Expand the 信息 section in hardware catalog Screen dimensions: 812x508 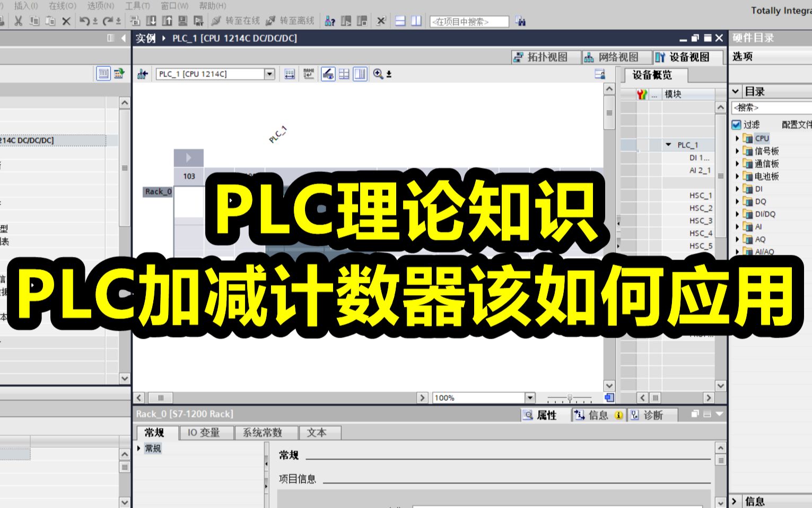pos(735,501)
